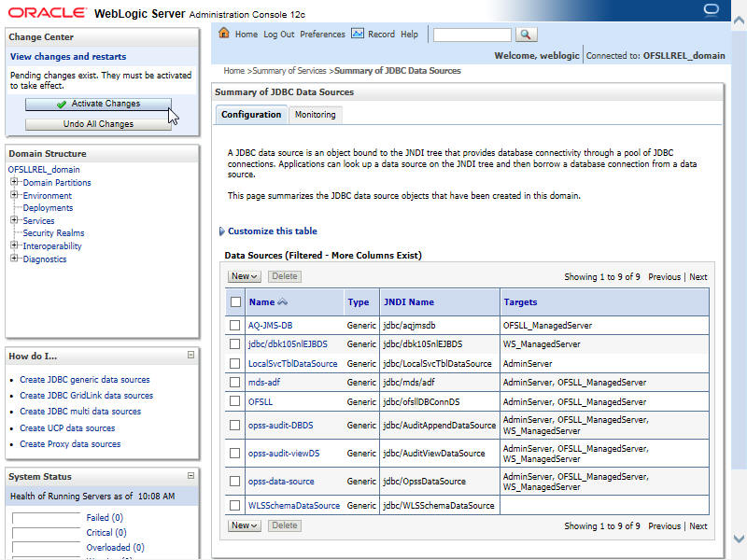Check the mds-adf row checkbox
This screenshot has height=560, width=747.
tap(234, 382)
